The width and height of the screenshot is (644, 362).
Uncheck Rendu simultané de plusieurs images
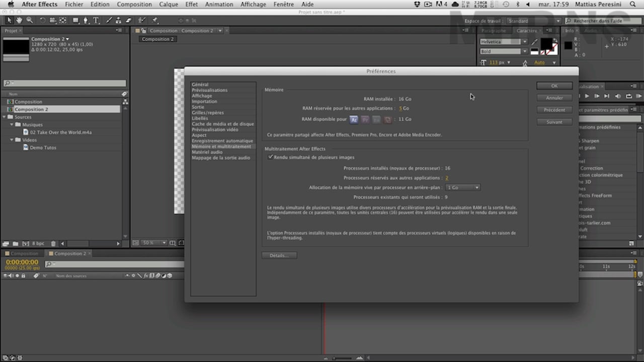[x=271, y=157]
